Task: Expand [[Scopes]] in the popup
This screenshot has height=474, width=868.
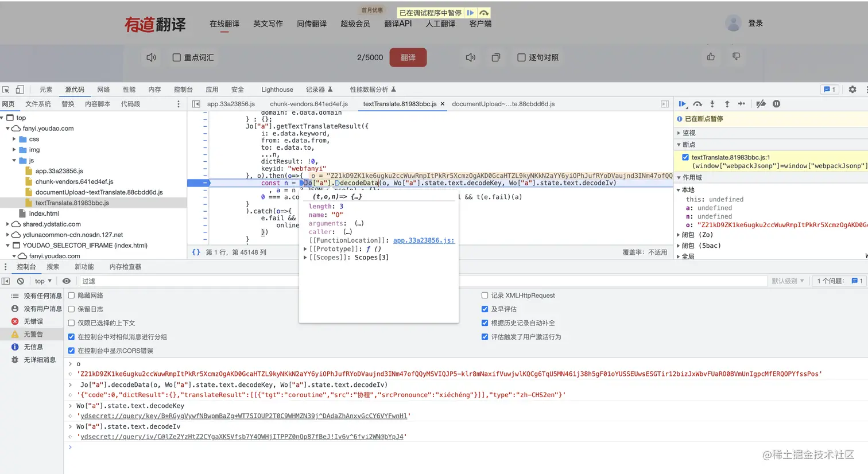Action: 305,258
